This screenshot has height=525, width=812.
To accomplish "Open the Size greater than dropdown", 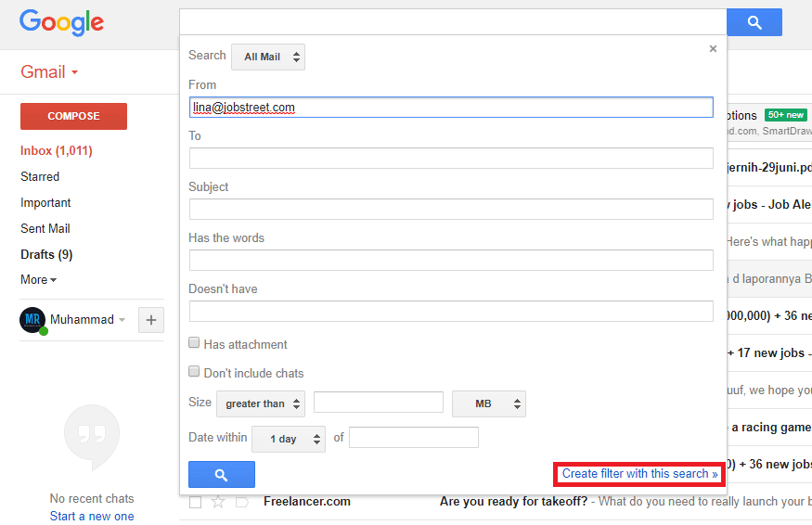I will tap(261, 403).
